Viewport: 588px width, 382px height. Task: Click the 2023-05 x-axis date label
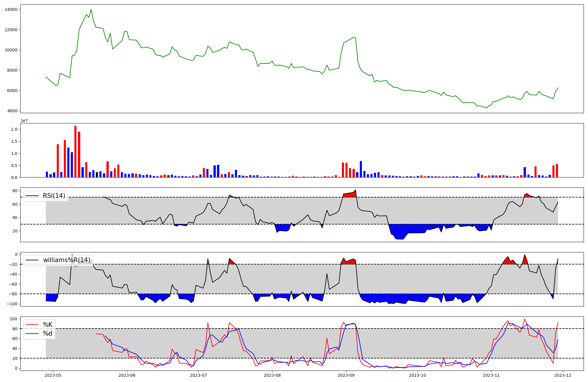tap(53, 375)
